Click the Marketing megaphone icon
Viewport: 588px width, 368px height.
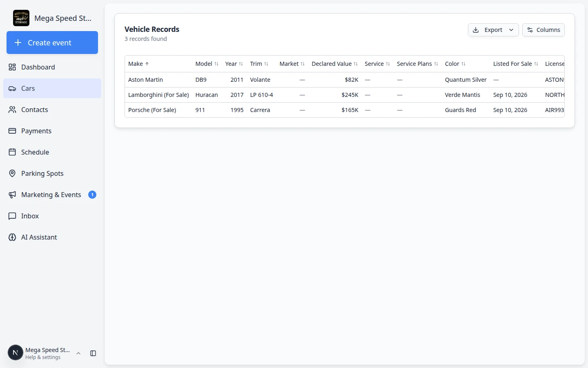[x=12, y=195]
